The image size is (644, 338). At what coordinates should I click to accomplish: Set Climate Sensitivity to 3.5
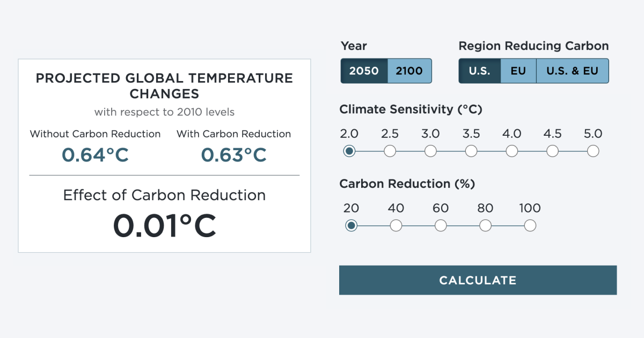point(471,151)
